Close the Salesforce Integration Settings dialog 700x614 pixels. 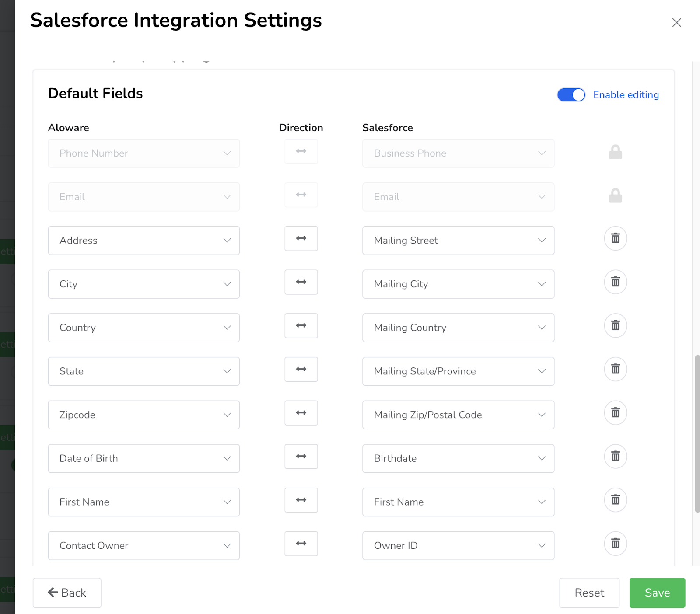pyautogui.click(x=676, y=23)
